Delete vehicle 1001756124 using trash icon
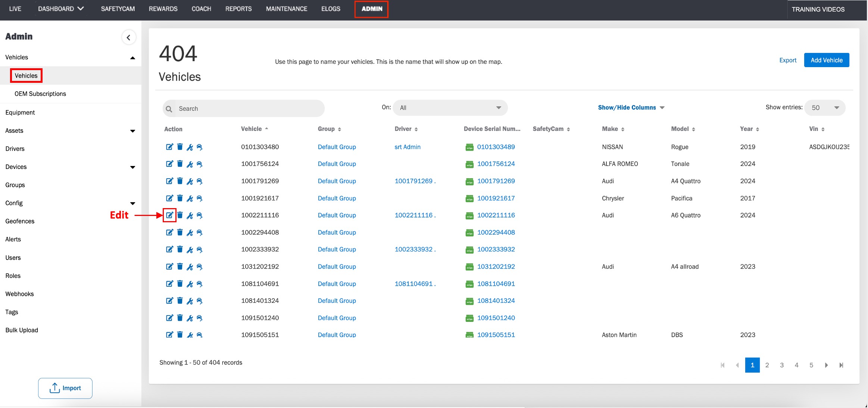Image resolution: width=868 pixels, height=408 pixels. [x=180, y=164]
